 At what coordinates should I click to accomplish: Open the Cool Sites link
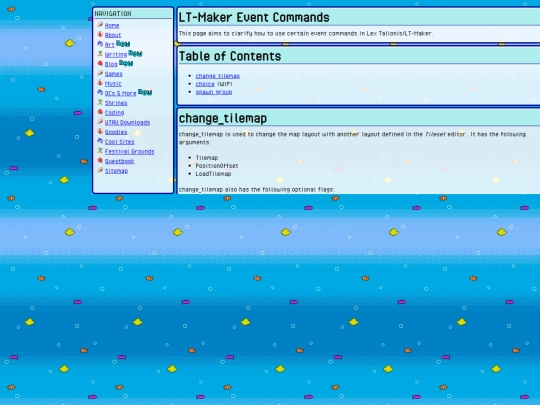point(120,142)
